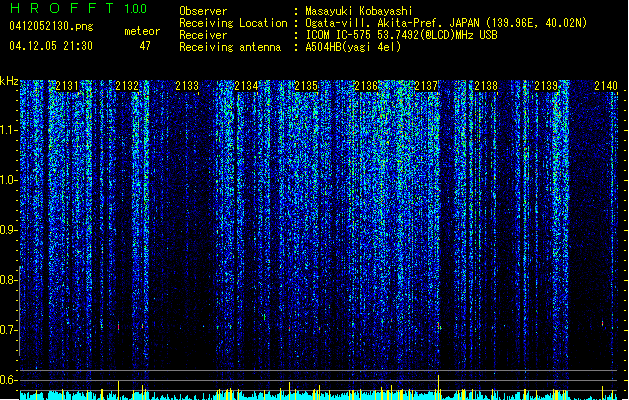
Task: Click the 2137 time marker
Action: (x=426, y=86)
